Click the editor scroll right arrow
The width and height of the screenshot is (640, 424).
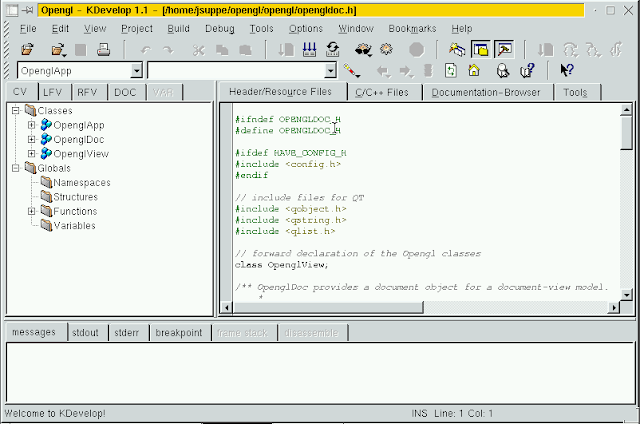pyautogui.click(x=613, y=307)
